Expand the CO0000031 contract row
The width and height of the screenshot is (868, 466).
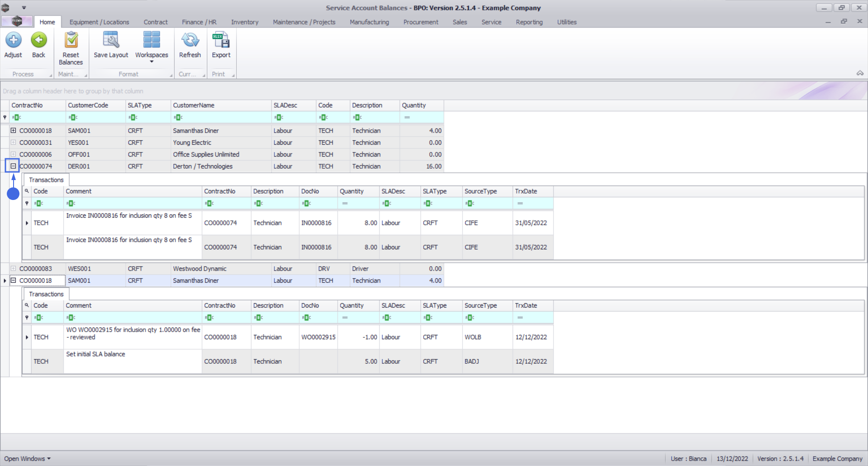click(x=13, y=142)
